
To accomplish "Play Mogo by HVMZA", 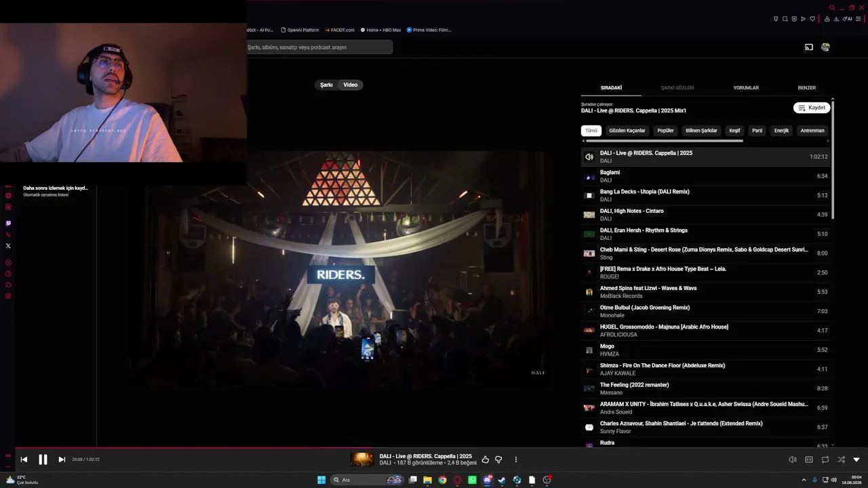I will pos(705,350).
